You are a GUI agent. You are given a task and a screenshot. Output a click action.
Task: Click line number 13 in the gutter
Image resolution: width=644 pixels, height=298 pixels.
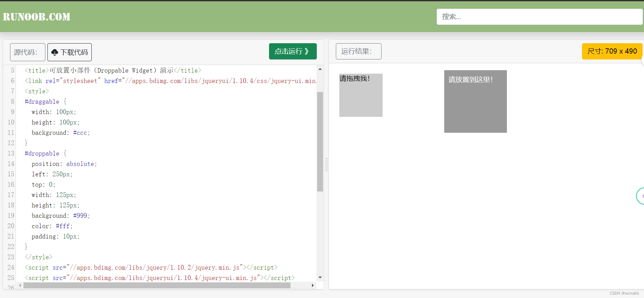11,153
